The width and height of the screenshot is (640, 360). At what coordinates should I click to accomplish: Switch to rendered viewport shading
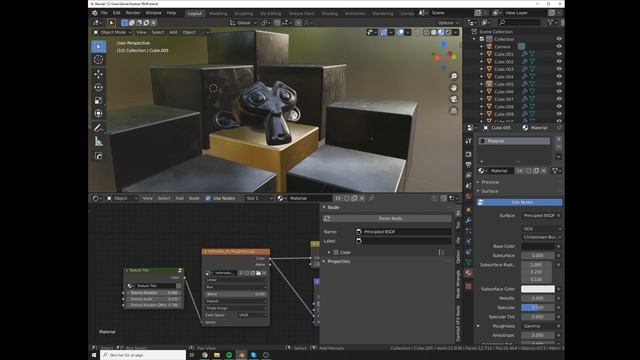click(449, 32)
